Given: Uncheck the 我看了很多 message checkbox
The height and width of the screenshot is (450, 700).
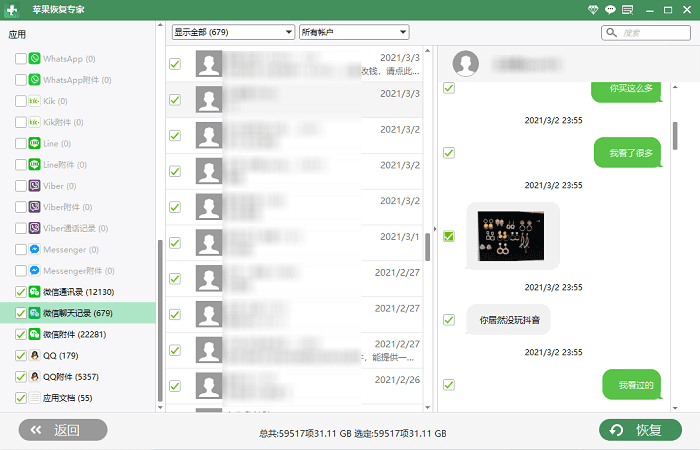Looking at the screenshot, I should [x=449, y=153].
